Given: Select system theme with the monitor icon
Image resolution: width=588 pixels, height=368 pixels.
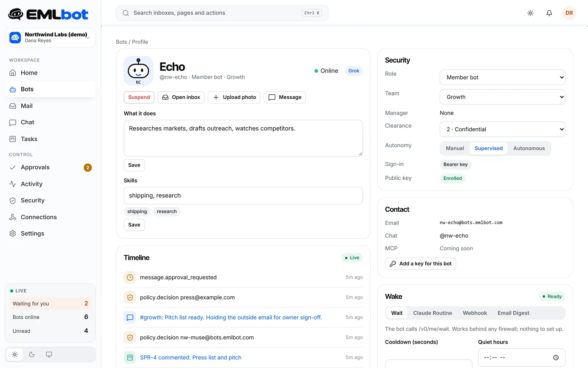Looking at the screenshot, I should coord(49,354).
